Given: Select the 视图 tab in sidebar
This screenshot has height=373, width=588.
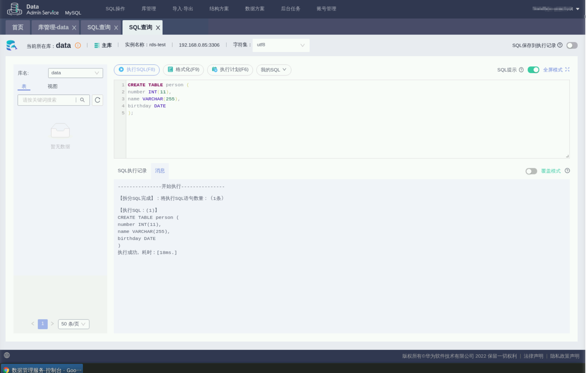Looking at the screenshot, I should click(52, 86).
